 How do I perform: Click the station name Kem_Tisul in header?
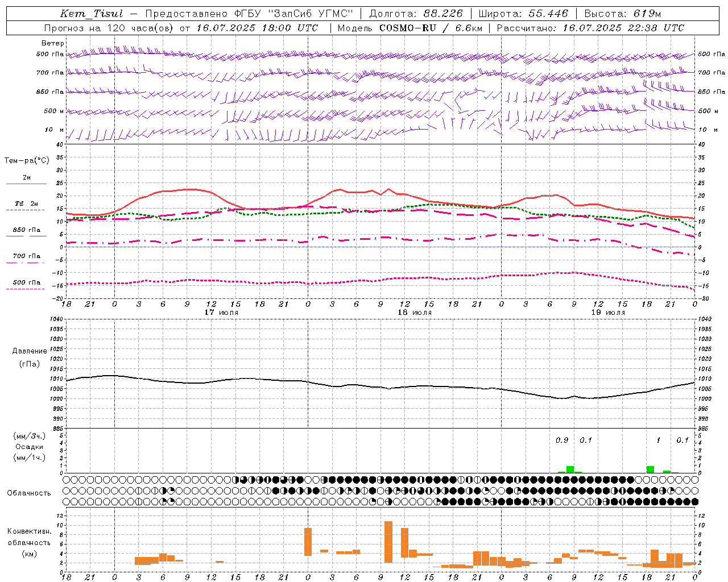click(x=92, y=14)
